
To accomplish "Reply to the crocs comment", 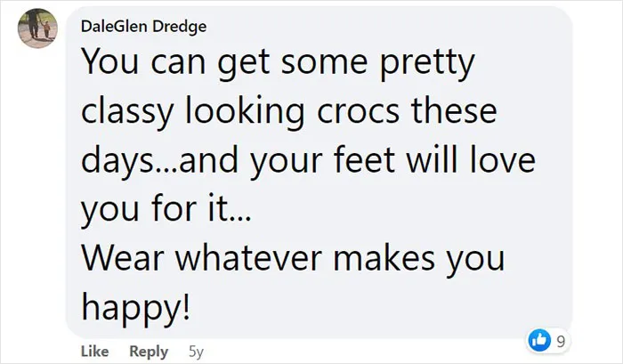I will click(x=149, y=352).
